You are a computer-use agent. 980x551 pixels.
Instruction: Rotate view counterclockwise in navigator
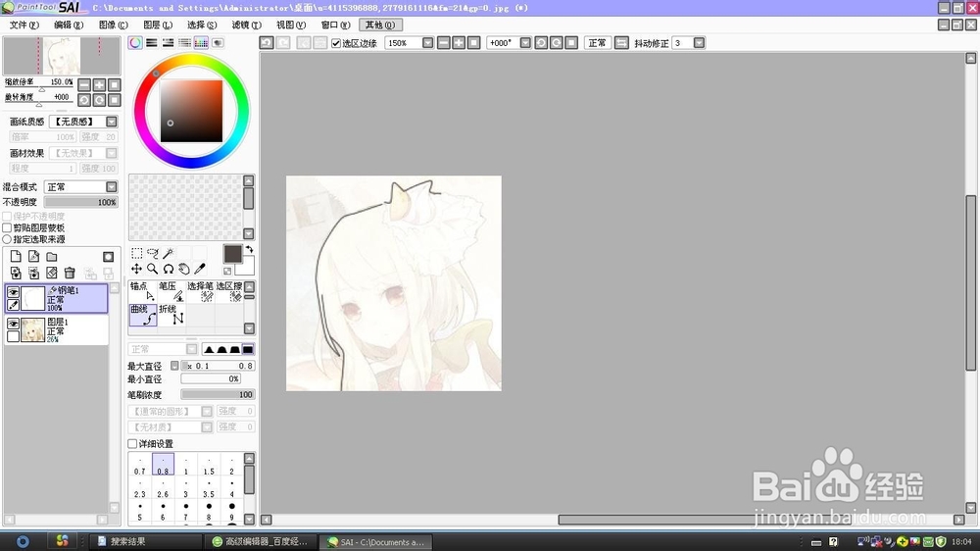(x=84, y=100)
